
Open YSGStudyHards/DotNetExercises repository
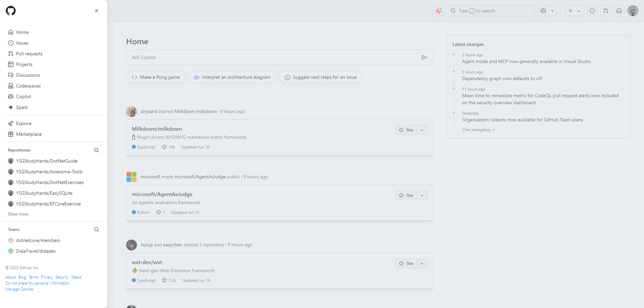click(50, 182)
